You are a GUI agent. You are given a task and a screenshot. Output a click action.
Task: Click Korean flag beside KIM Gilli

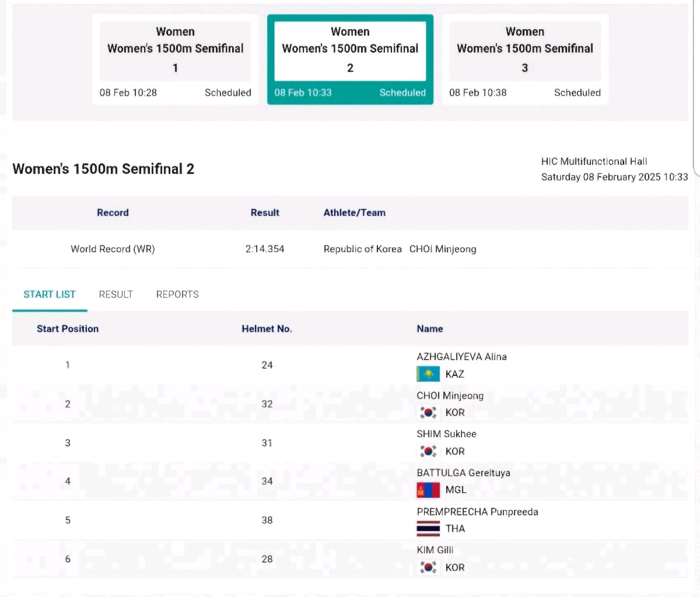point(428,567)
